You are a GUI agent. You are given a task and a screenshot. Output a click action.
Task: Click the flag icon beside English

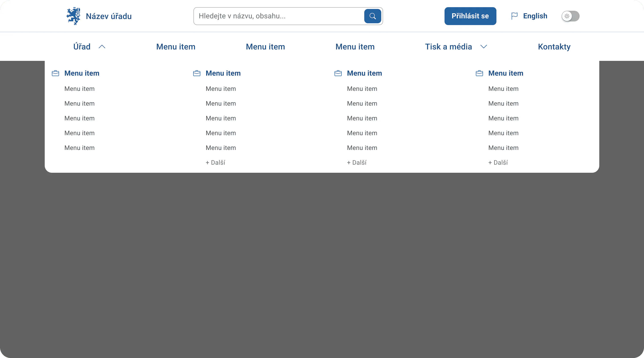(514, 16)
